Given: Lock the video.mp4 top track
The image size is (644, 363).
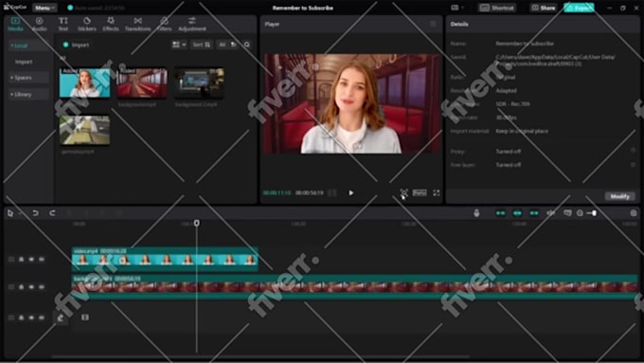Looking at the screenshot, I should coord(22,260).
